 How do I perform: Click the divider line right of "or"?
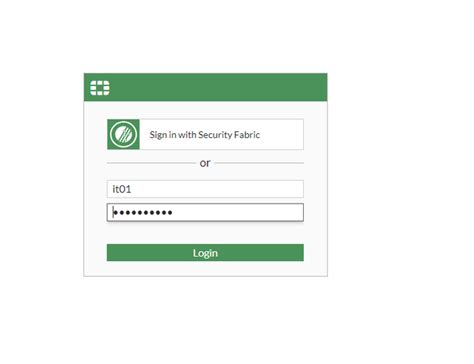point(259,163)
